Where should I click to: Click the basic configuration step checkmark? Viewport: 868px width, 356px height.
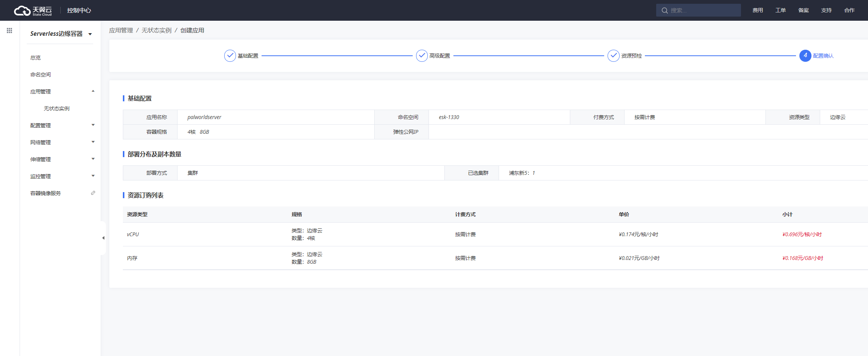tap(230, 56)
